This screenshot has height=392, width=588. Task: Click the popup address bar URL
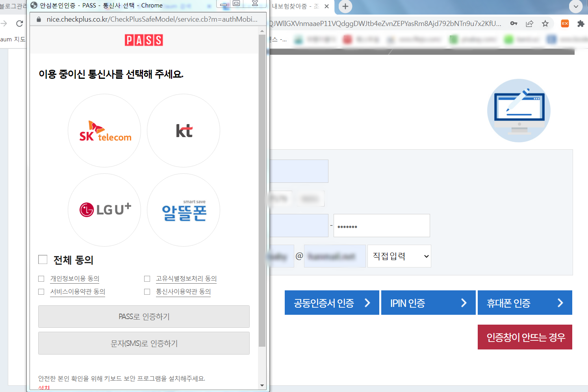152,19
